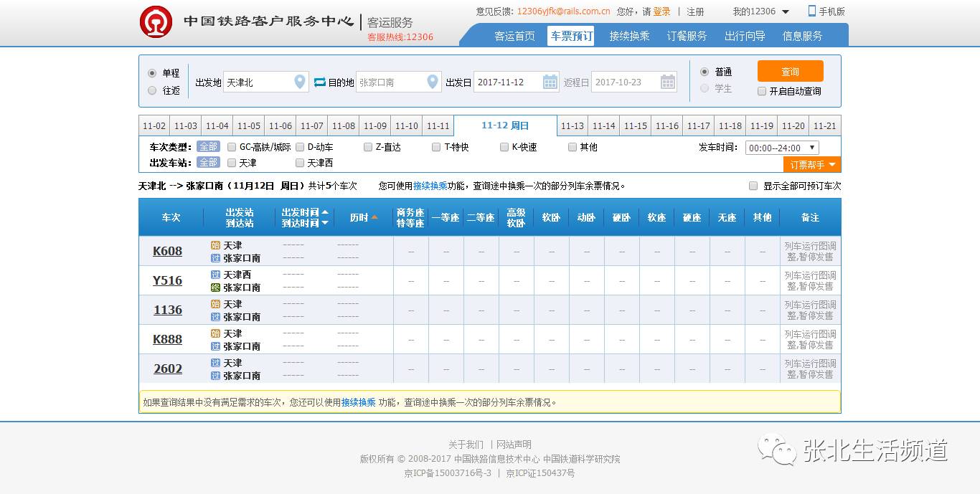Open the 发车时间 departure time dropdown

781,148
